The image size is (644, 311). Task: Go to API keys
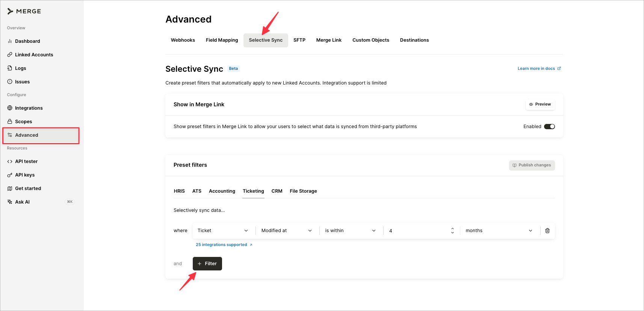[x=41, y=175]
